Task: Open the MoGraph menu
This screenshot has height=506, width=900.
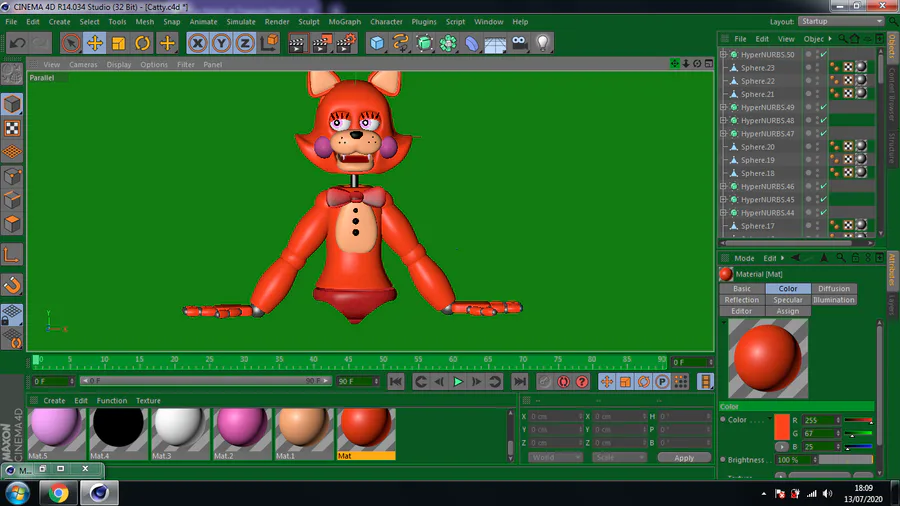Action: [344, 22]
